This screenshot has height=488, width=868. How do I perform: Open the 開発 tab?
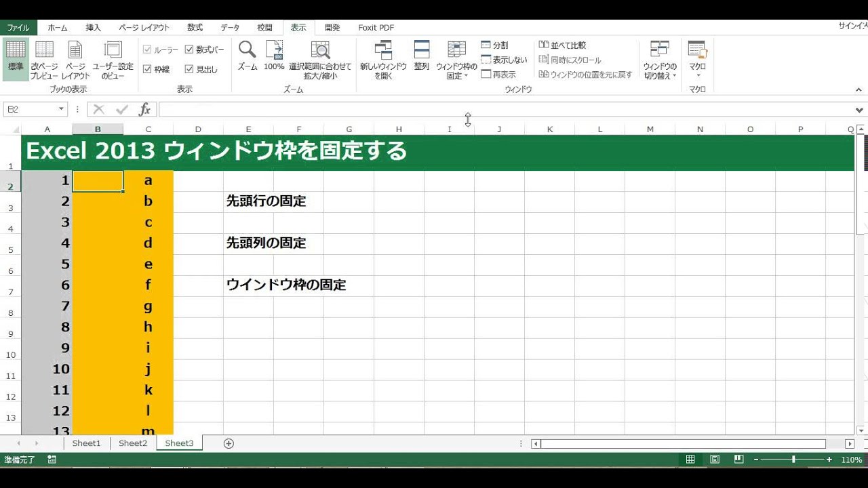[x=332, y=28]
